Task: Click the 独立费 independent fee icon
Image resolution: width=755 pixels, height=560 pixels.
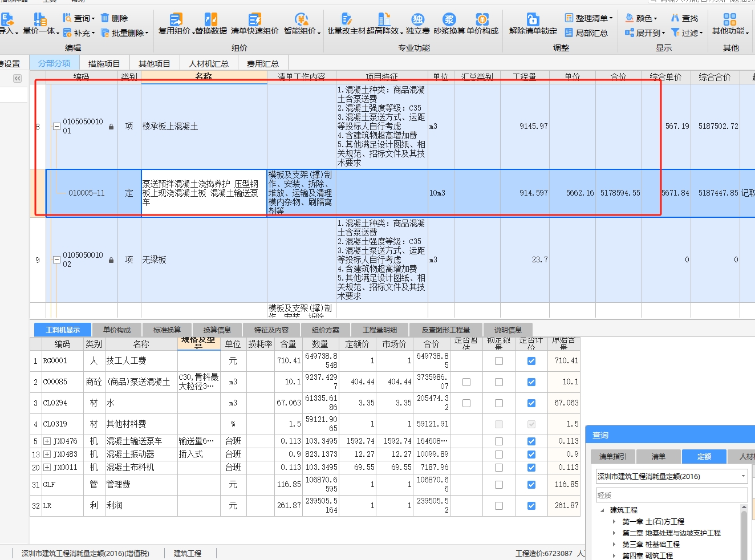Action: (x=417, y=19)
